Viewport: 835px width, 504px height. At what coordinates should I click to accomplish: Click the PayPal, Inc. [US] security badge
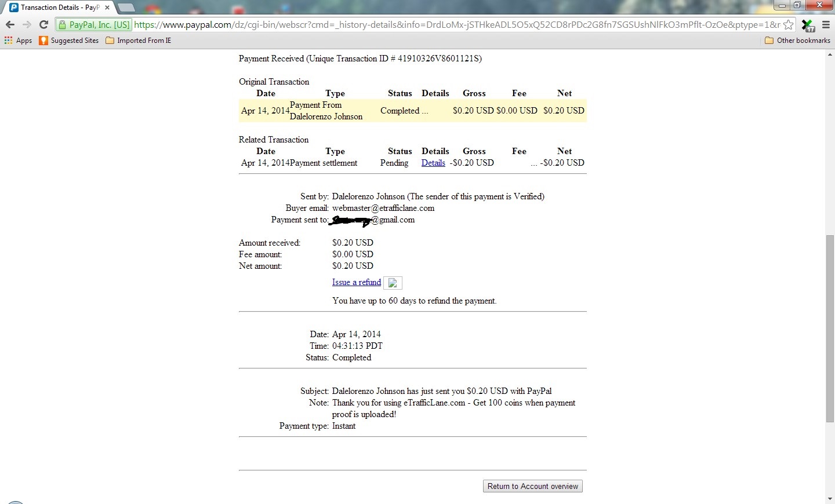94,25
